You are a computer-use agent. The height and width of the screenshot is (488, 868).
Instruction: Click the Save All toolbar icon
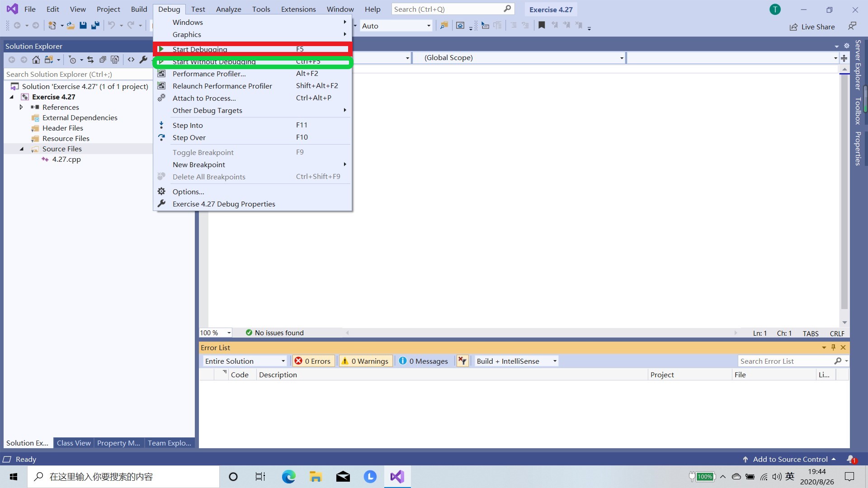[x=95, y=25]
